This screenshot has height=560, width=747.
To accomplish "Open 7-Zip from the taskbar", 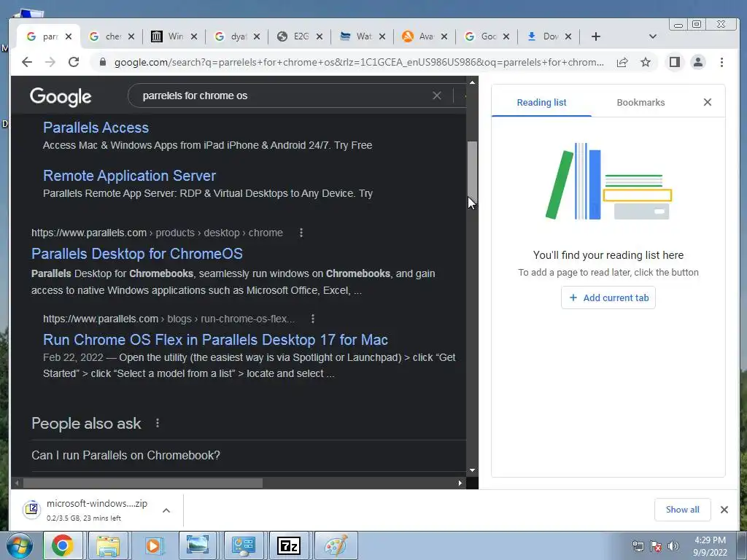I will pyautogui.click(x=289, y=545).
